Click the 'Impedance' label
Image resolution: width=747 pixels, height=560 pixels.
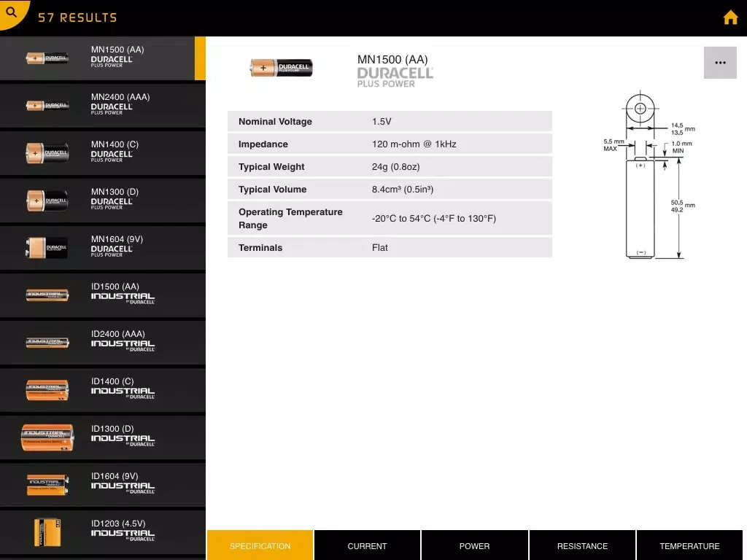pyautogui.click(x=263, y=144)
